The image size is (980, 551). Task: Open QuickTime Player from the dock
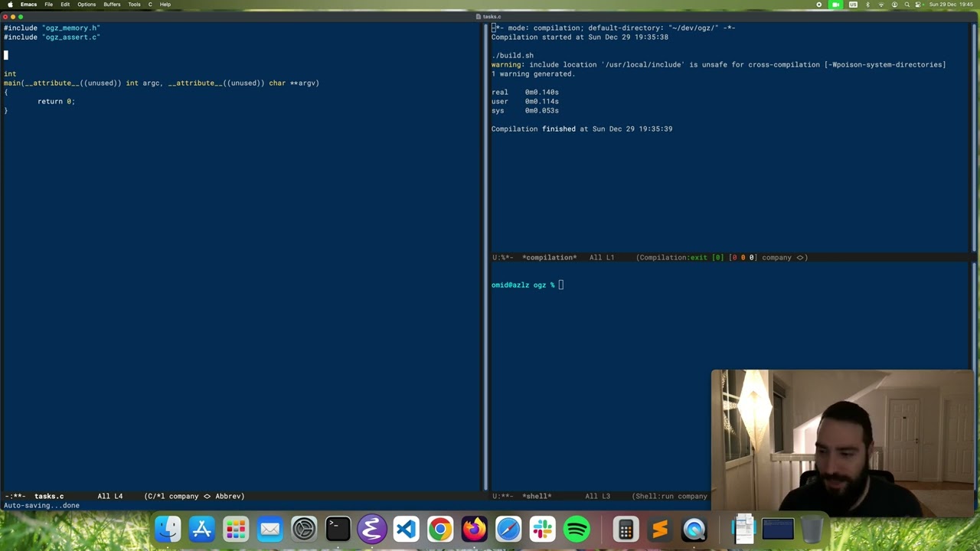694,529
